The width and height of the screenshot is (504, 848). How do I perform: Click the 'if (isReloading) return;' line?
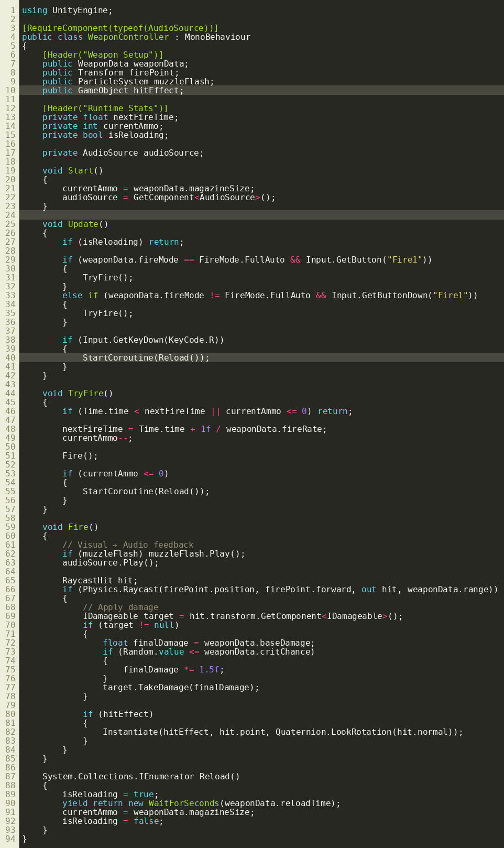point(123,242)
